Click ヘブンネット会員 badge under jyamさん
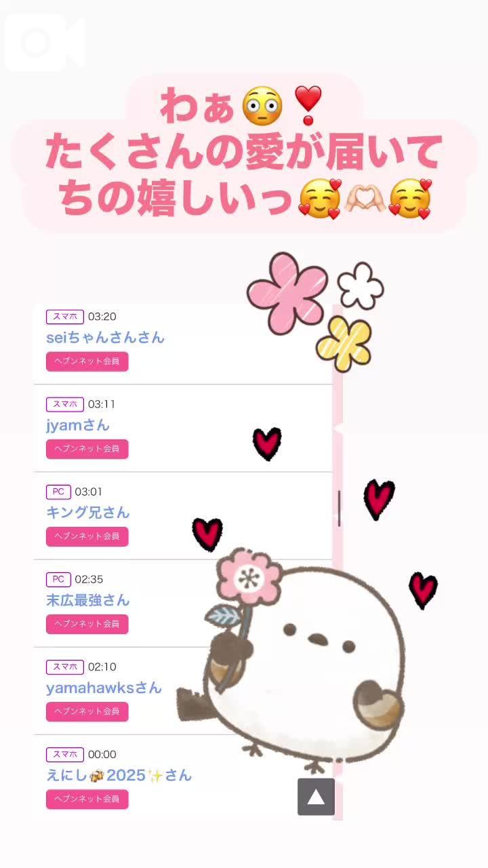 [87, 449]
